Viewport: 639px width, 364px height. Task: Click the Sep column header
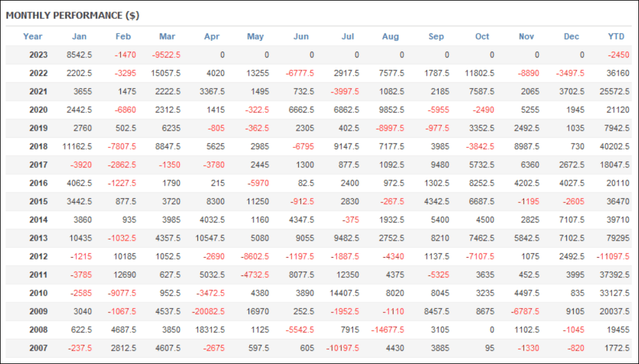click(x=436, y=37)
